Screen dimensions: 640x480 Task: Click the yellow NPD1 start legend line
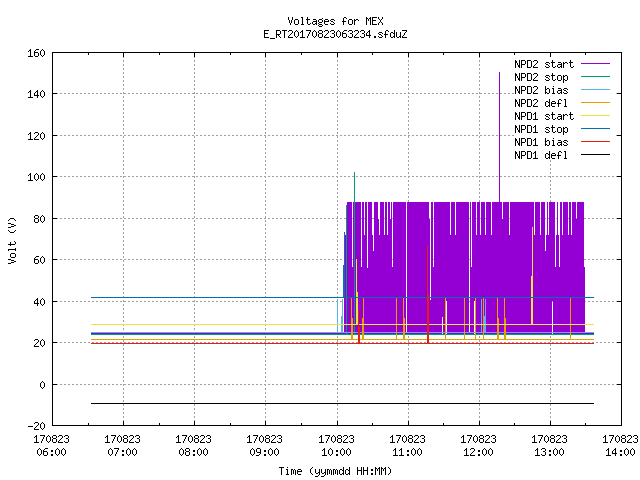tap(595, 116)
